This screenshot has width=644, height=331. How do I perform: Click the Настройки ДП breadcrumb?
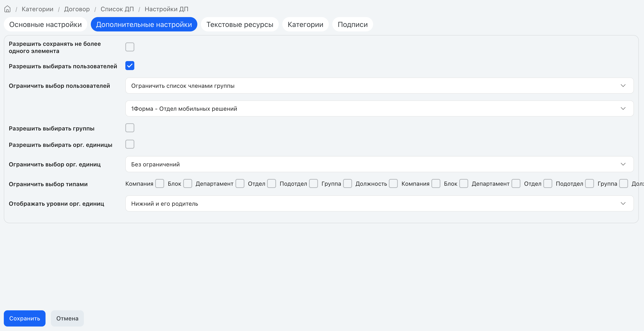167,9
